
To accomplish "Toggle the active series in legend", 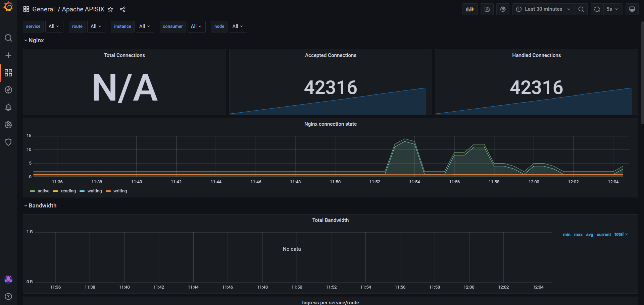I will click(43, 191).
